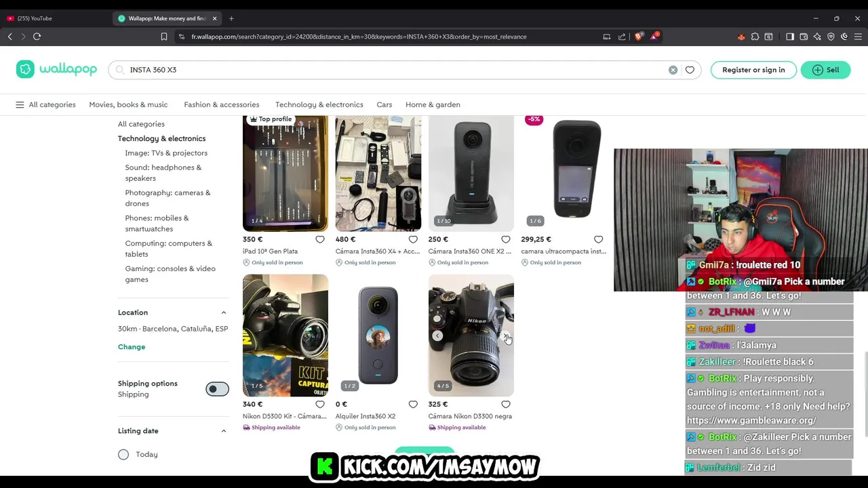Click Register or sign in
The width and height of the screenshot is (868, 488).
[753, 70]
